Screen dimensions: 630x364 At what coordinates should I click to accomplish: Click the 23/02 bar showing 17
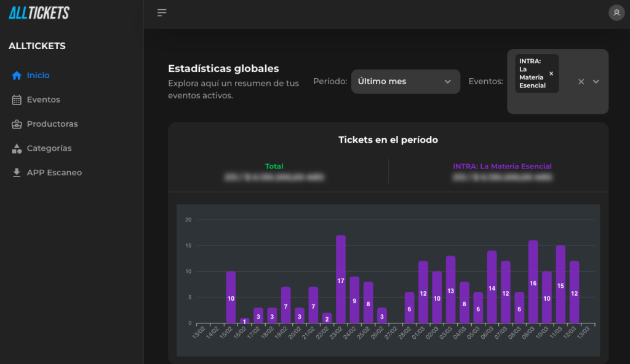click(x=341, y=279)
